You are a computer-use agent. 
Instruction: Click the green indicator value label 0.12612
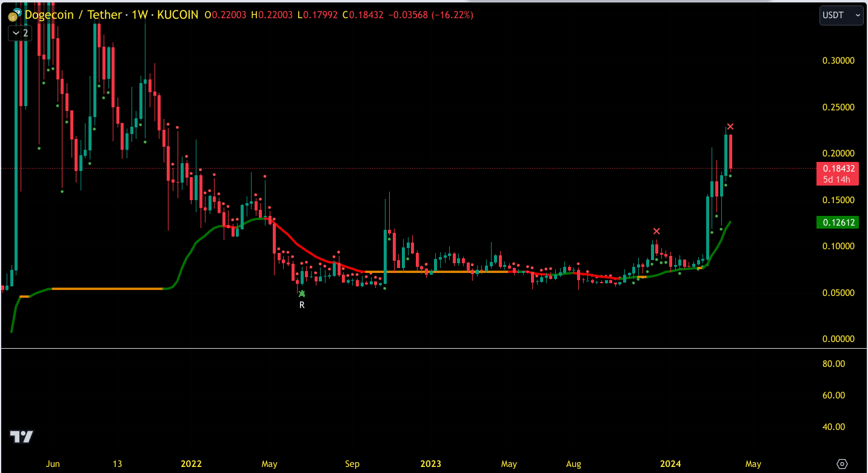(837, 223)
